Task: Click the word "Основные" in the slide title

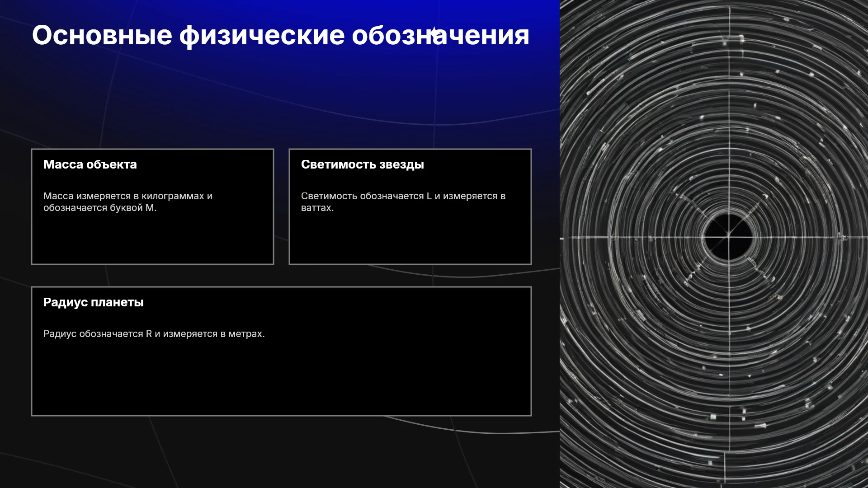Action: tap(102, 35)
